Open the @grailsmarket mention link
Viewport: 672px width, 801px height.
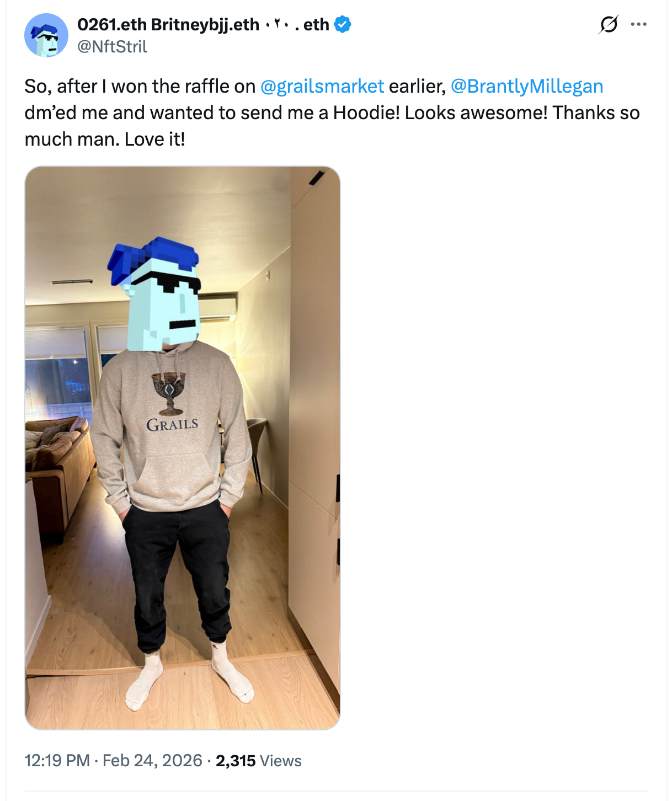(322, 86)
